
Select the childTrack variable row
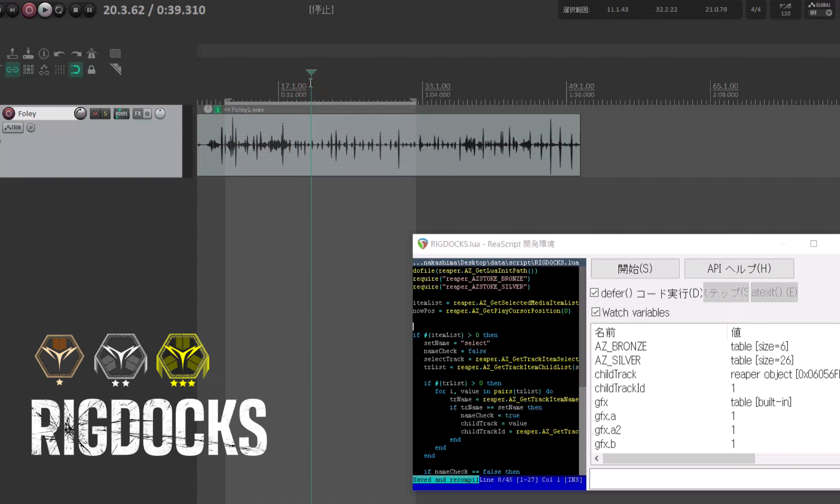click(716, 374)
